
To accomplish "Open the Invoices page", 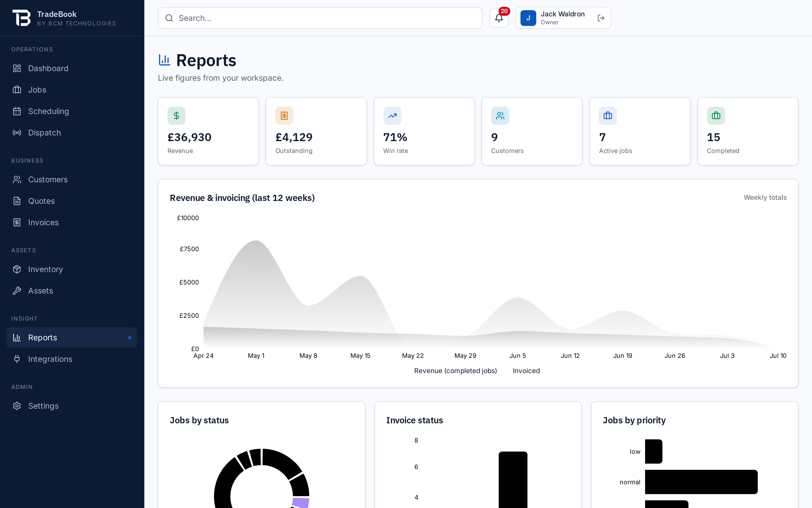I will 72,222.
